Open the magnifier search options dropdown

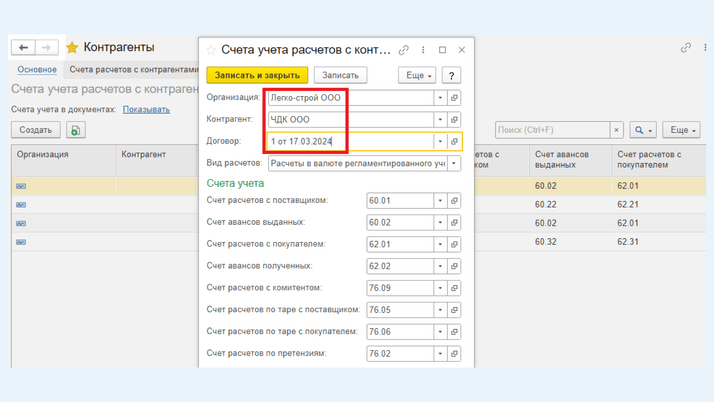coord(643,130)
